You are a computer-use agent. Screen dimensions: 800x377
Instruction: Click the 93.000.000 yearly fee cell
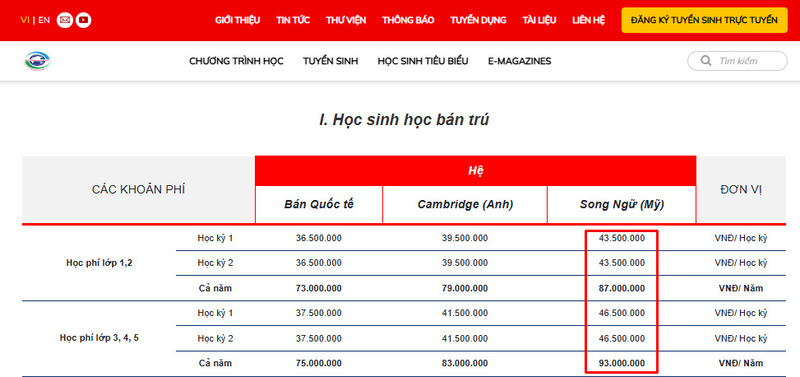click(621, 363)
